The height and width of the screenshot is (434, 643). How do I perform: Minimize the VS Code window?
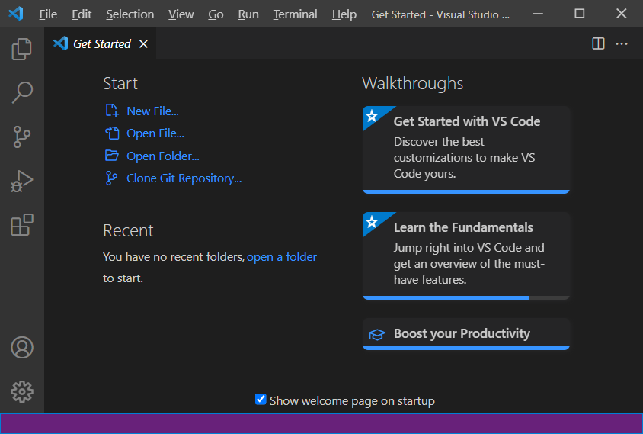point(538,14)
